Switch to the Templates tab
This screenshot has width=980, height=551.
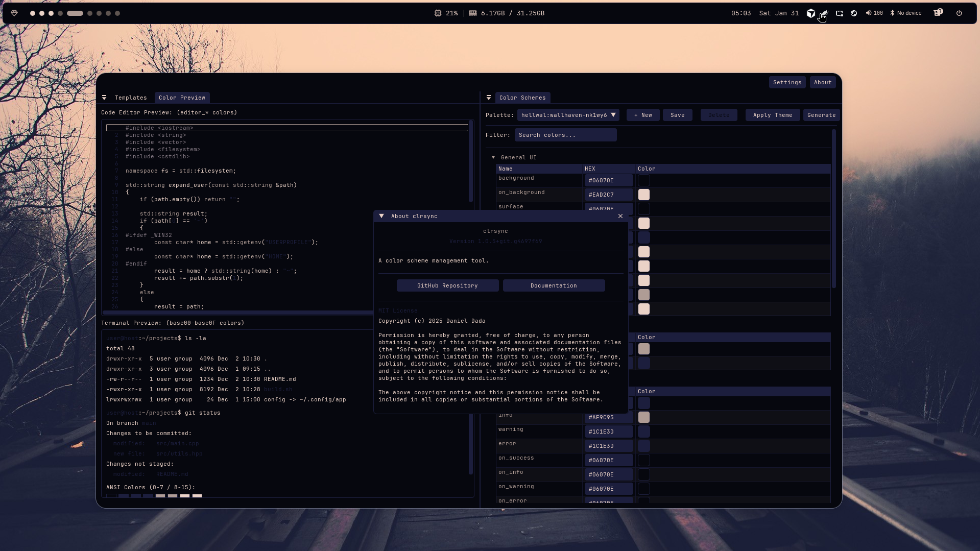131,98
